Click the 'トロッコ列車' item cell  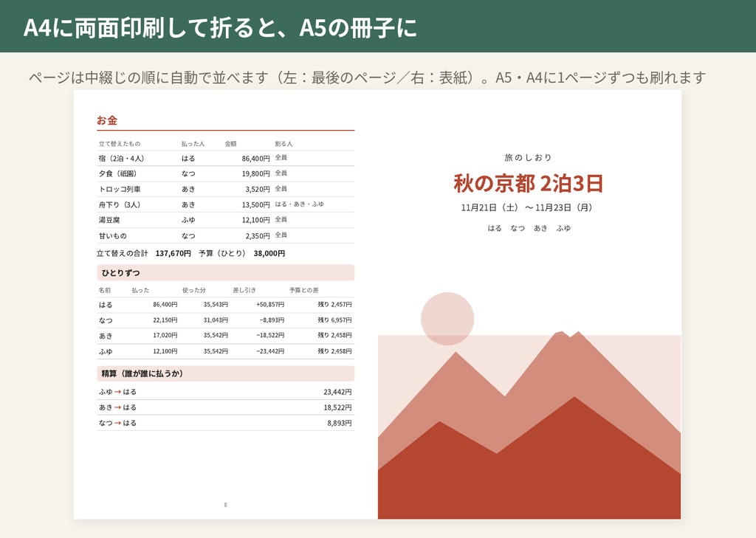120,189
